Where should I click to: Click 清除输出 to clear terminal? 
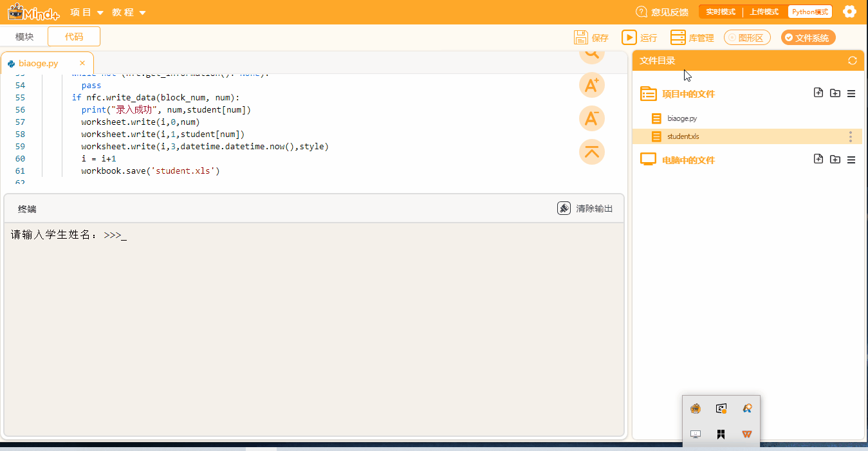click(x=585, y=208)
